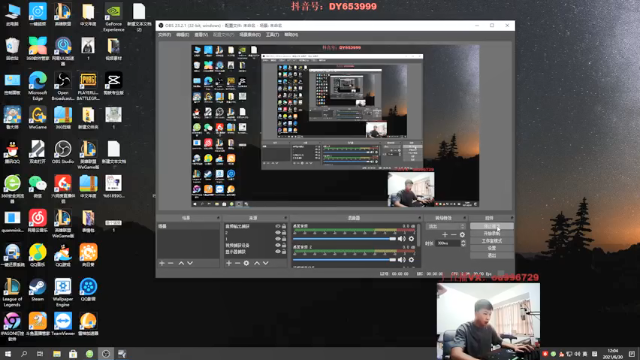Screen dimensions: 640x360
Task: Move scene down in scenes panel
Action: 190,263
